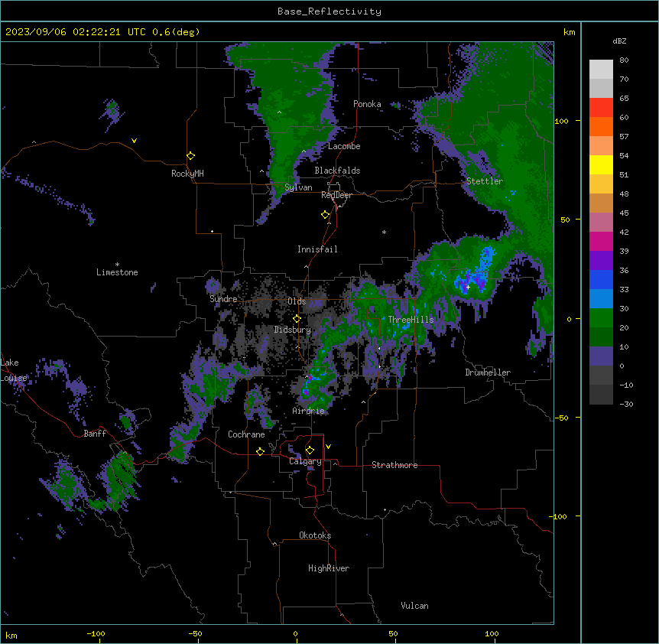Click the asterisk marker east of Innisfail
The width and height of the screenshot is (659, 644).
point(384,232)
